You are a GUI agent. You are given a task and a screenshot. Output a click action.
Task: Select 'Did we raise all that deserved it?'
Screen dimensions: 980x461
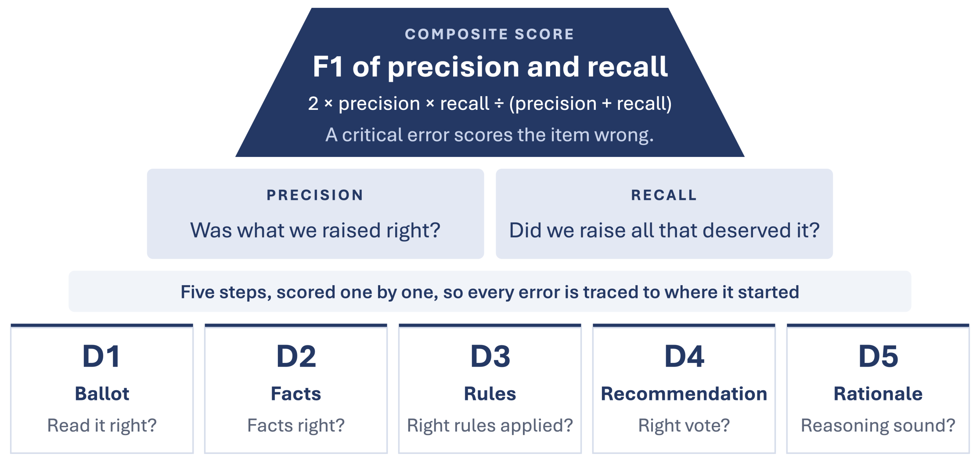664,230
